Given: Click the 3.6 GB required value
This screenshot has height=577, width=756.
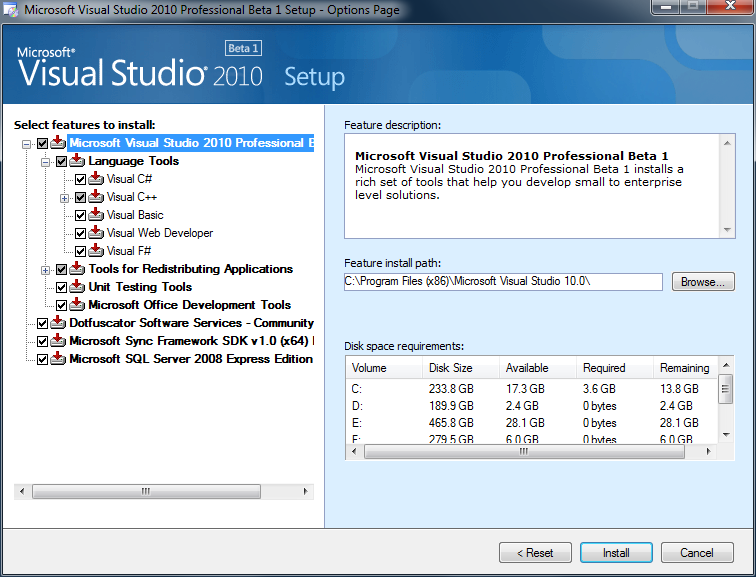Looking at the screenshot, I should click(599, 389).
